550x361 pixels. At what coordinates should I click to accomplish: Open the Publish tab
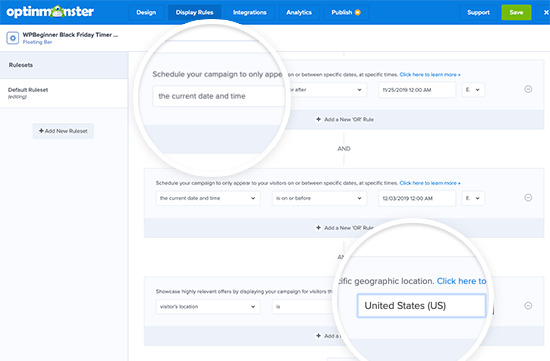pyautogui.click(x=346, y=12)
